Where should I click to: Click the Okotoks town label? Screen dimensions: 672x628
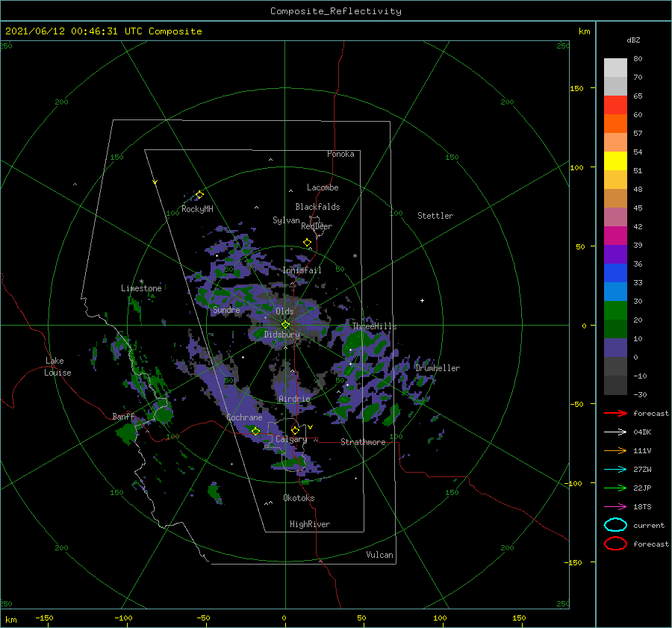click(299, 498)
